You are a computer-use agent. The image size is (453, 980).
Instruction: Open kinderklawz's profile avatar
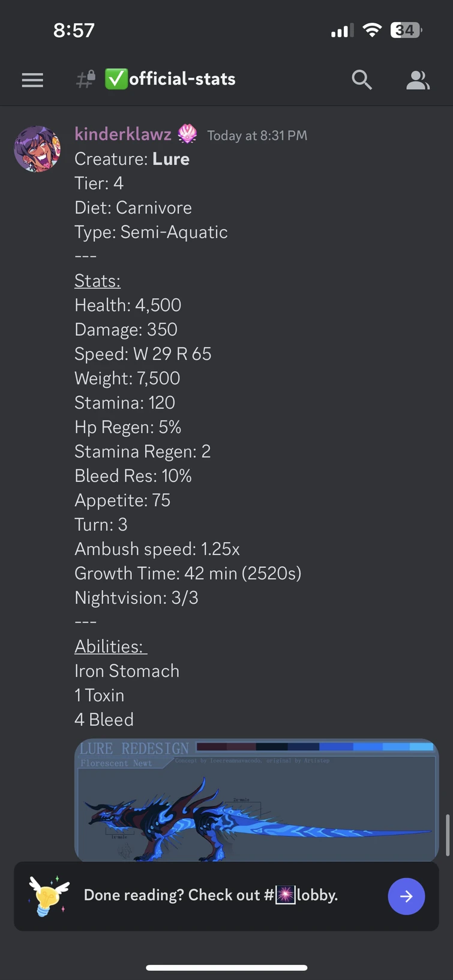pyautogui.click(x=37, y=148)
